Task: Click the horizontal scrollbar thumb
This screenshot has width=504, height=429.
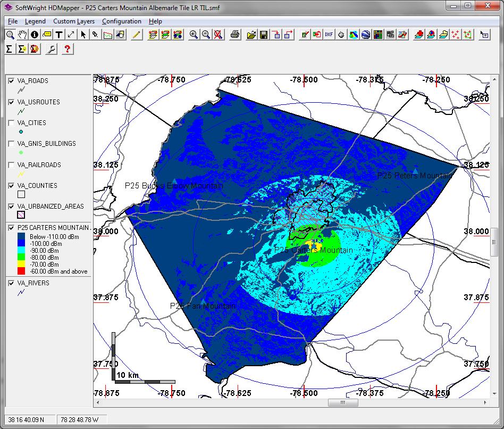Action: [343, 402]
